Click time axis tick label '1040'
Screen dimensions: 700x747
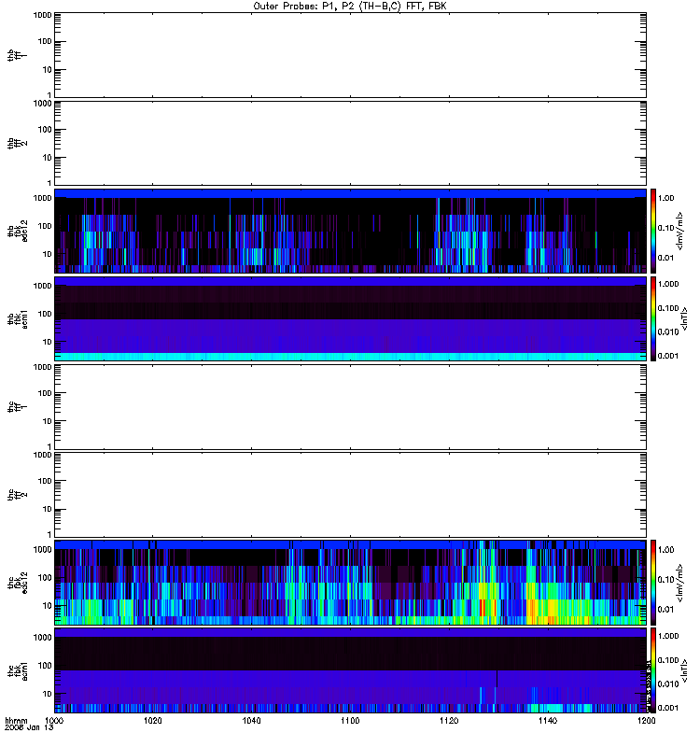click(x=251, y=721)
